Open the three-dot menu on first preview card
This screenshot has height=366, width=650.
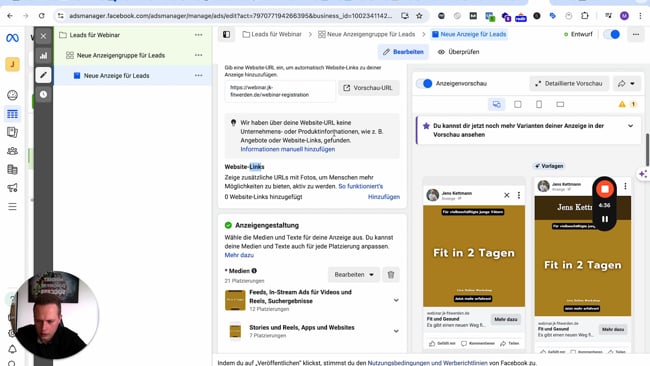pos(519,195)
